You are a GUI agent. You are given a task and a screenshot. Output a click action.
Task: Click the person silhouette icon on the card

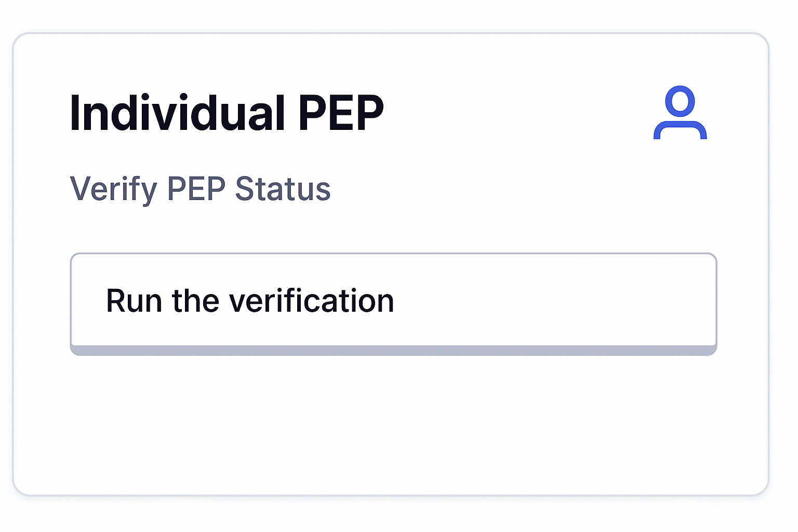pos(680,113)
